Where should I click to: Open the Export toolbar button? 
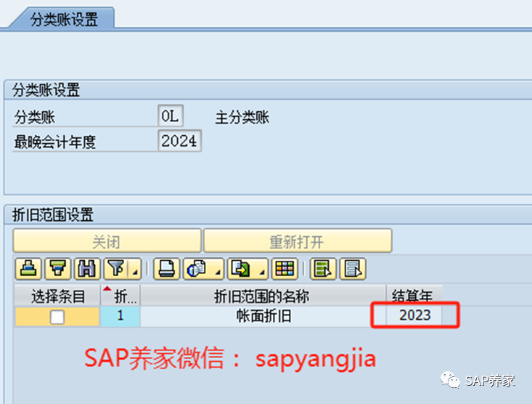[241, 269]
